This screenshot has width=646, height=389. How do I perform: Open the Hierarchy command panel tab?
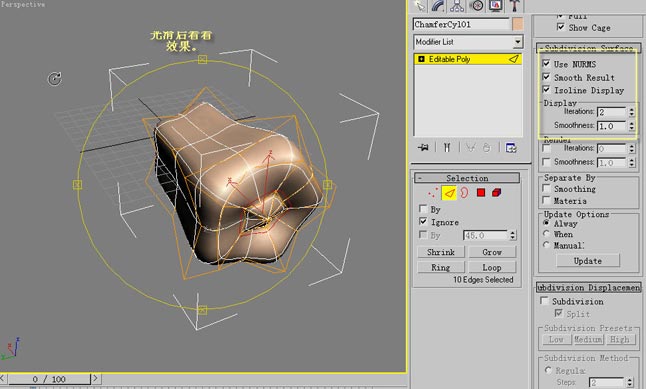coord(457,5)
